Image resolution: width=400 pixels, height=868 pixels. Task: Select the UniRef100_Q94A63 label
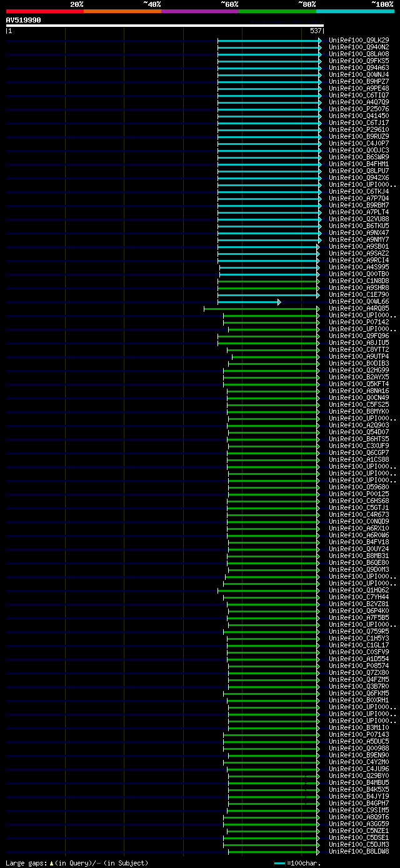point(359,67)
